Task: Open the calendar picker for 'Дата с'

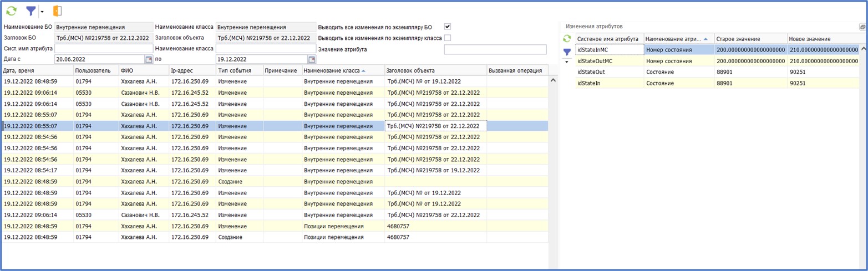Action: [149, 59]
